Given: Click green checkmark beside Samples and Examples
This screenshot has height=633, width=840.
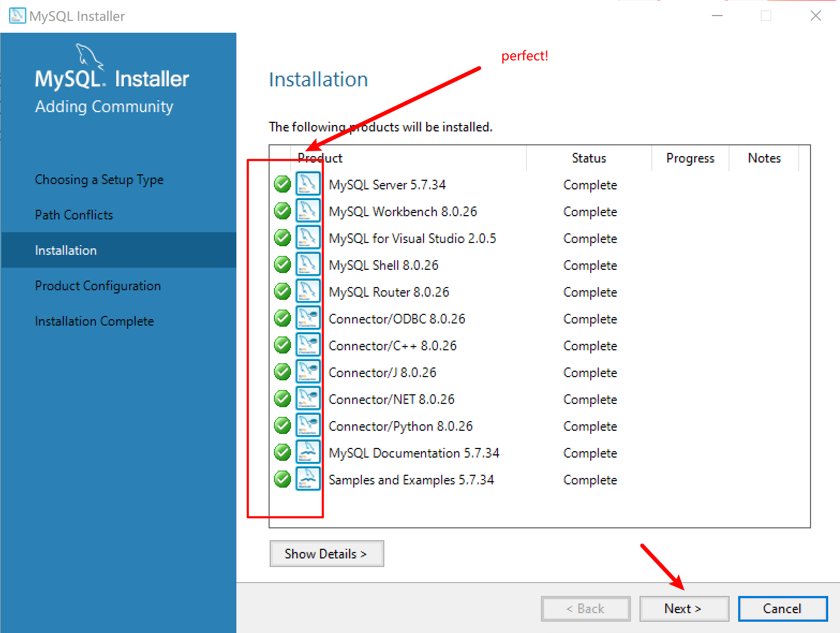Looking at the screenshot, I should 283,479.
